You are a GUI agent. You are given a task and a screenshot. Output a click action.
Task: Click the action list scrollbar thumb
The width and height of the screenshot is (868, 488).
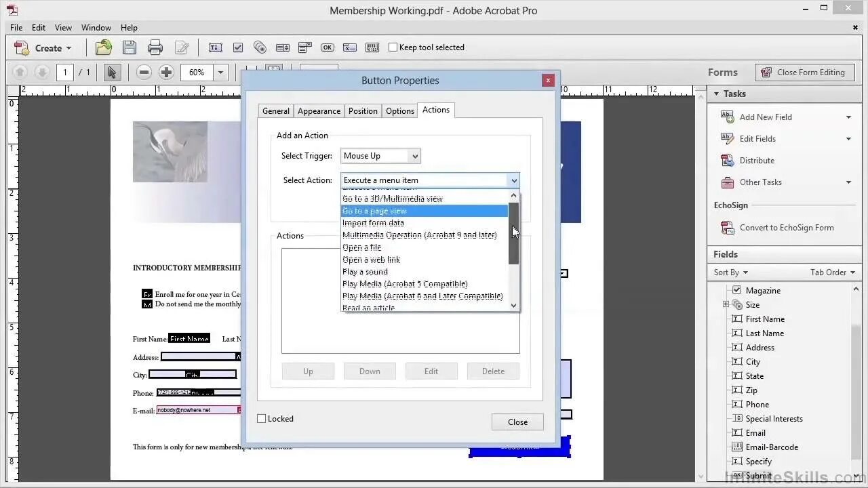click(514, 234)
